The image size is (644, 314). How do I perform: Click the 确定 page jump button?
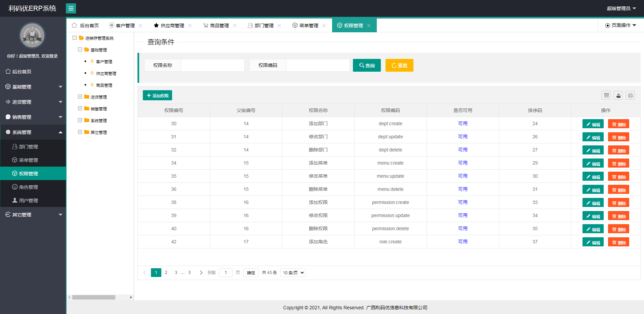pyautogui.click(x=251, y=273)
